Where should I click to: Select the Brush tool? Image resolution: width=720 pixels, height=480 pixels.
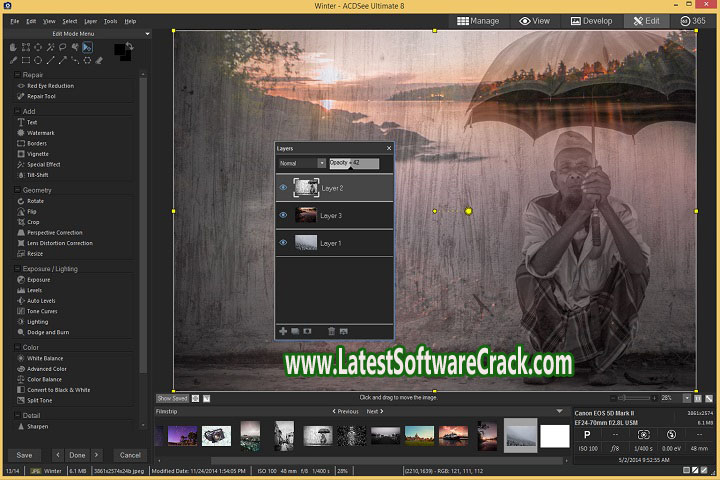coord(13,60)
